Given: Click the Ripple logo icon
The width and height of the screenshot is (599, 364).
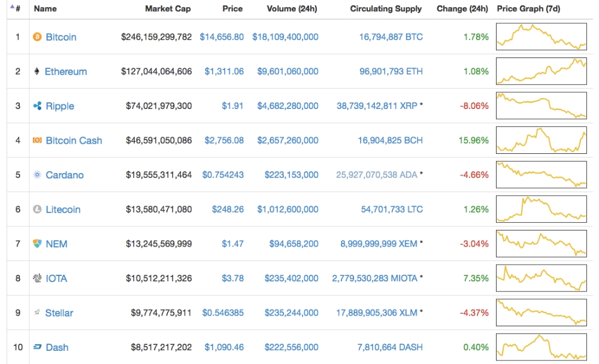Looking at the screenshot, I should (37, 106).
